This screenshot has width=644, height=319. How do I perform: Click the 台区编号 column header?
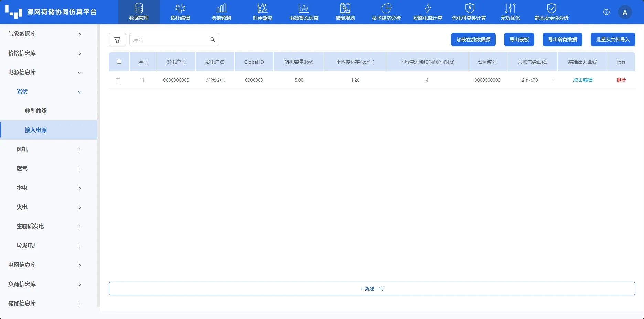click(487, 62)
